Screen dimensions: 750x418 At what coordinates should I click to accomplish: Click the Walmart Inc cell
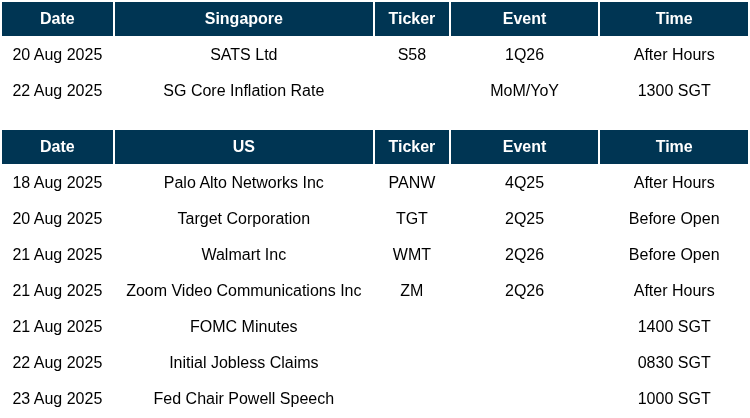pos(243,255)
